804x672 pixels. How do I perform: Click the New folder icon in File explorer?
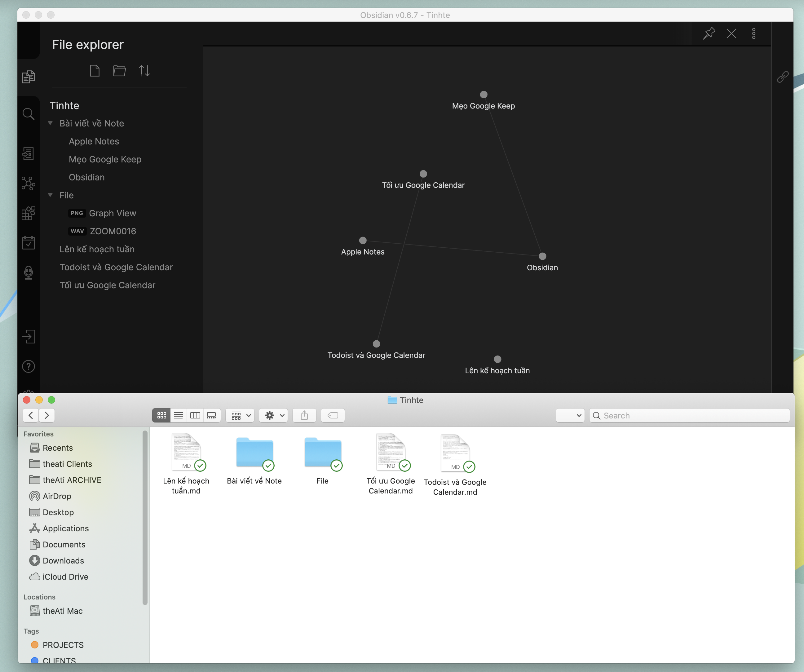pos(119,71)
